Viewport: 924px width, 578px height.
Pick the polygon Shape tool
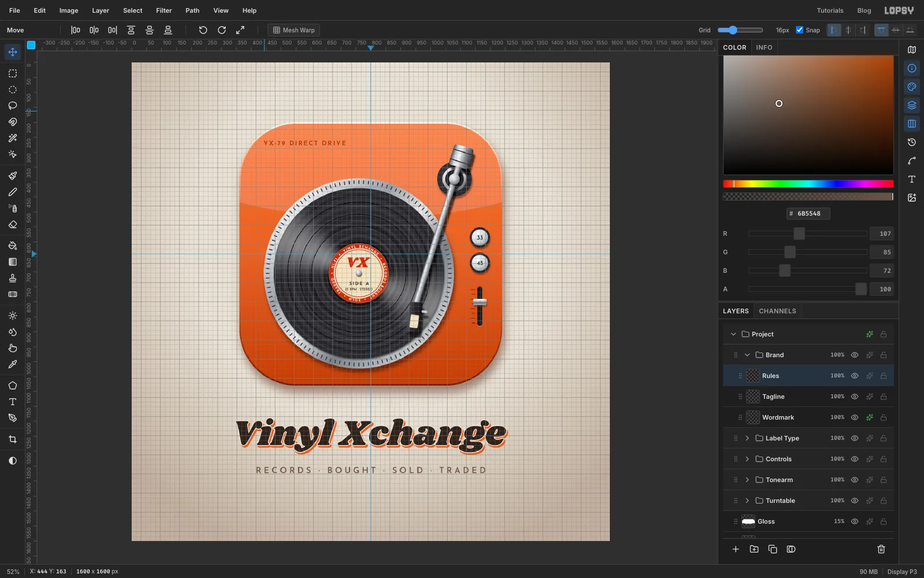tap(13, 386)
